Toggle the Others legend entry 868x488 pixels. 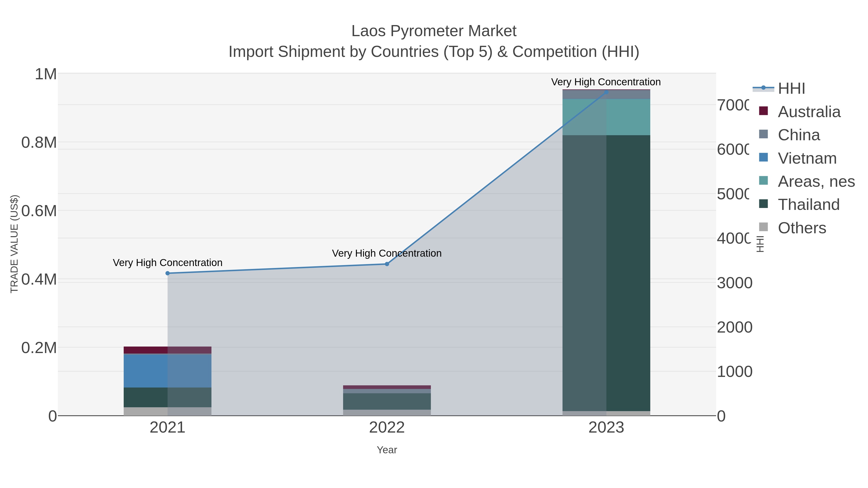click(x=793, y=228)
